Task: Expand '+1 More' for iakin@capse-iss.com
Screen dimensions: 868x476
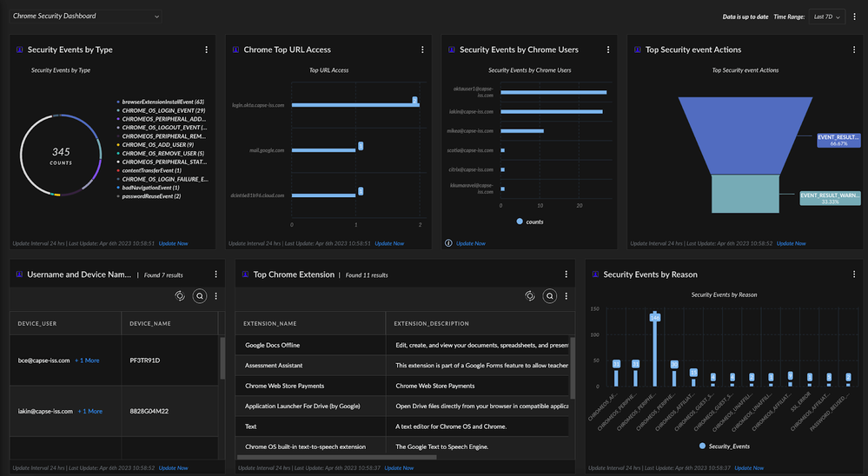Action: tap(89, 411)
